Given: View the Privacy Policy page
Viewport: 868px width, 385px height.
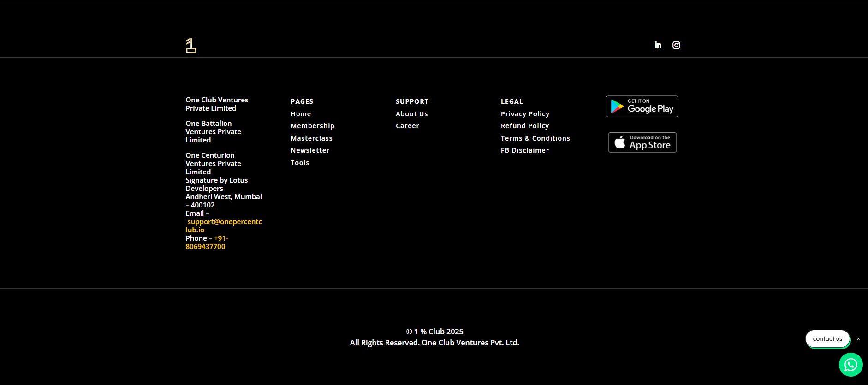Looking at the screenshot, I should coord(525,114).
